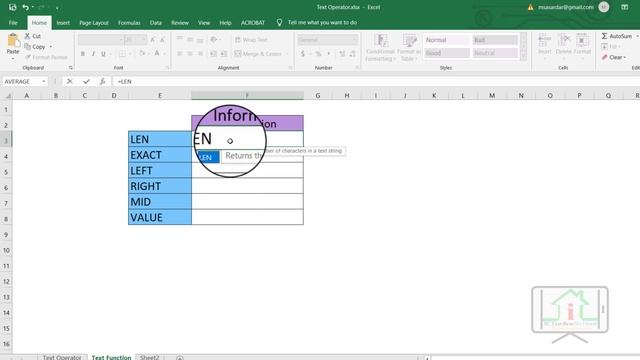The height and width of the screenshot is (360, 640).
Task: Select the Normal cell style
Action: click(x=447, y=40)
